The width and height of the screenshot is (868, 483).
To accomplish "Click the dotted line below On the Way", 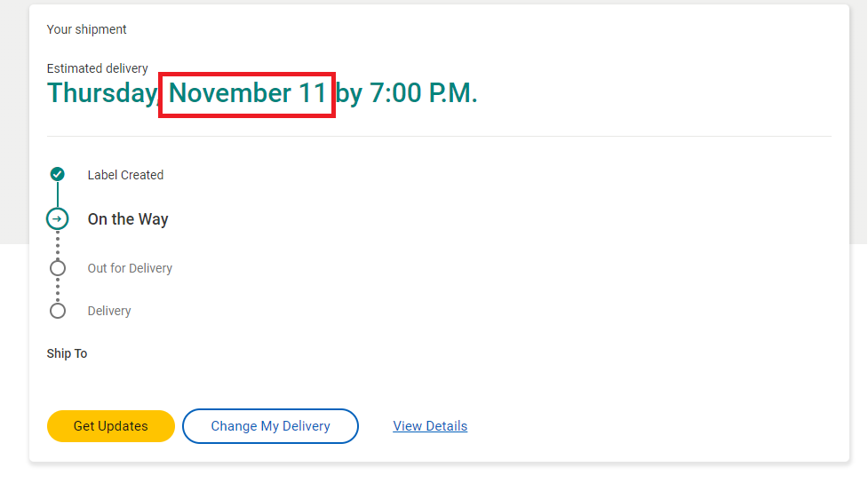I will click(x=58, y=245).
